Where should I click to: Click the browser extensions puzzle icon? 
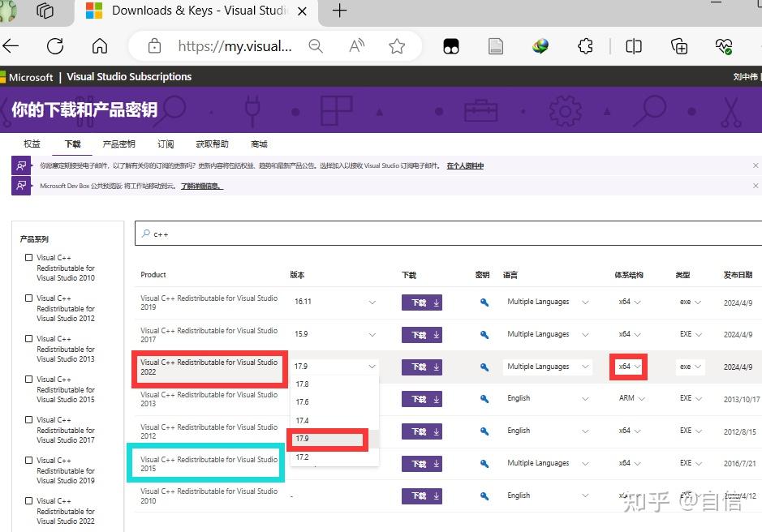tap(585, 46)
